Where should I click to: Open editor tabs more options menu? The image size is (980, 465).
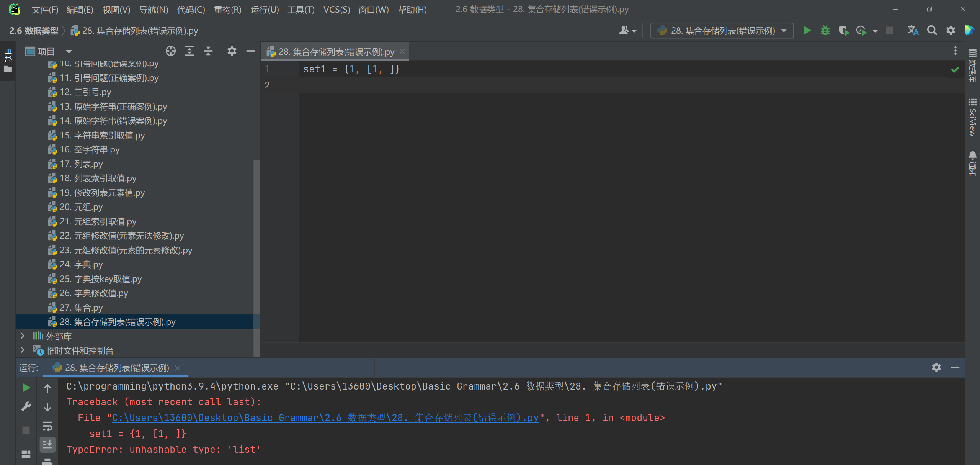click(x=955, y=51)
